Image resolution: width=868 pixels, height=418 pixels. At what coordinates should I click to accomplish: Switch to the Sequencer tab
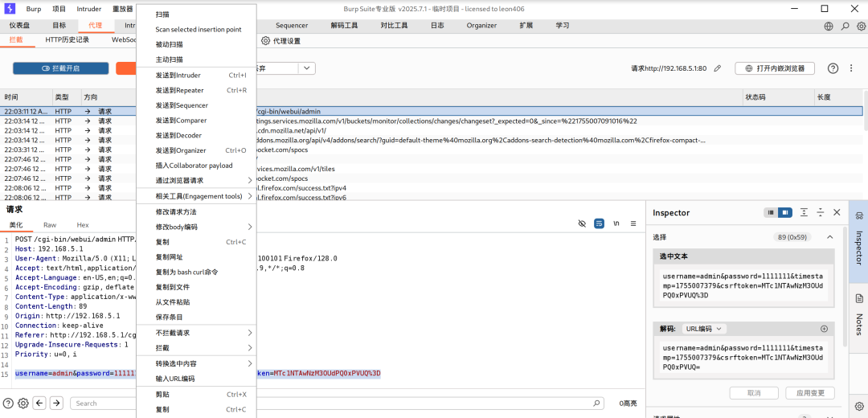click(x=292, y=26)
